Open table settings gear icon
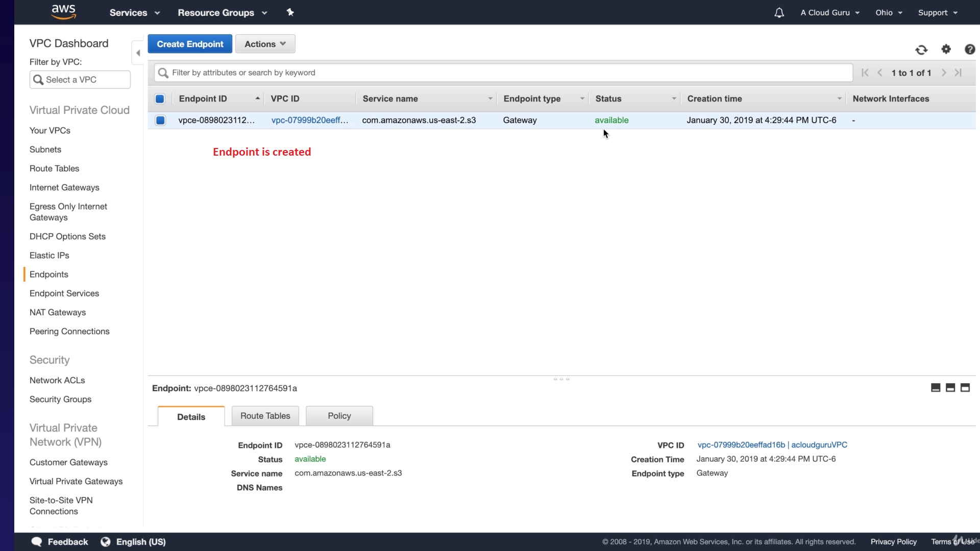Screen dimensions: 980x551 point(946,49)
